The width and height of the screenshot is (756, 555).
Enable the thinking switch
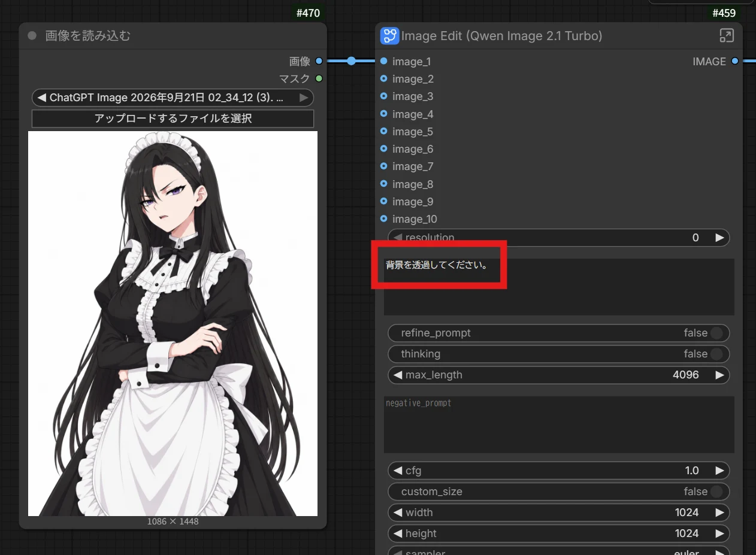[x=716, y=354]
